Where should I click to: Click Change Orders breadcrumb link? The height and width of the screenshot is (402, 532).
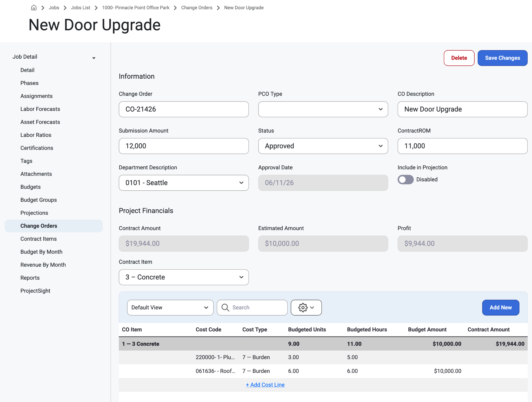[x=197, y=8]
